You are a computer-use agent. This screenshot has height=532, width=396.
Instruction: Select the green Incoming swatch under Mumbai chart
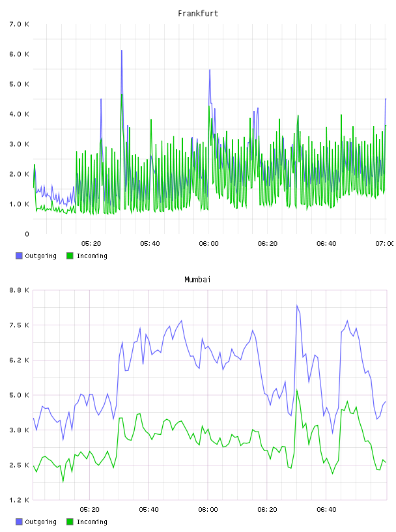pos(70,522)
